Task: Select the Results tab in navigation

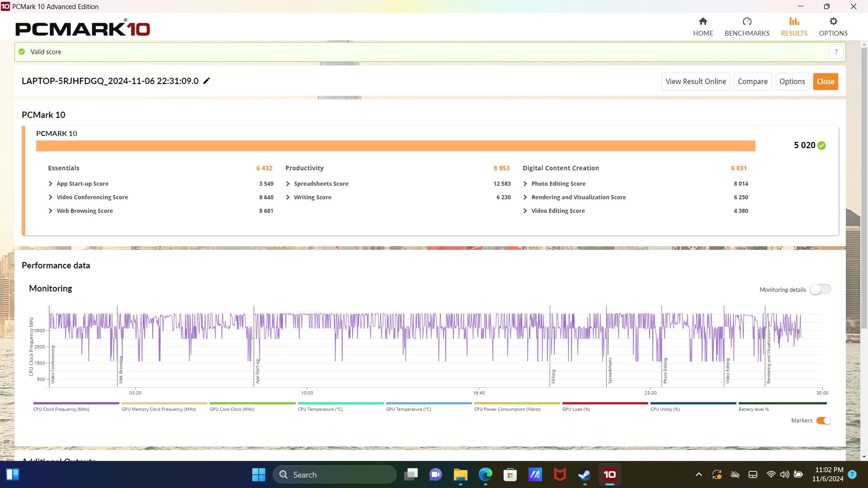Action: (794, 26)
